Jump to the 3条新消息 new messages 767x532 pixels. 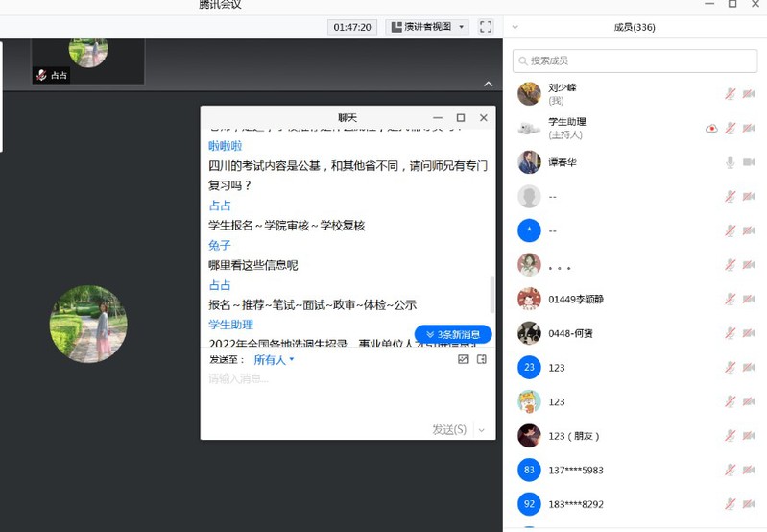click(x=452, y=334)
